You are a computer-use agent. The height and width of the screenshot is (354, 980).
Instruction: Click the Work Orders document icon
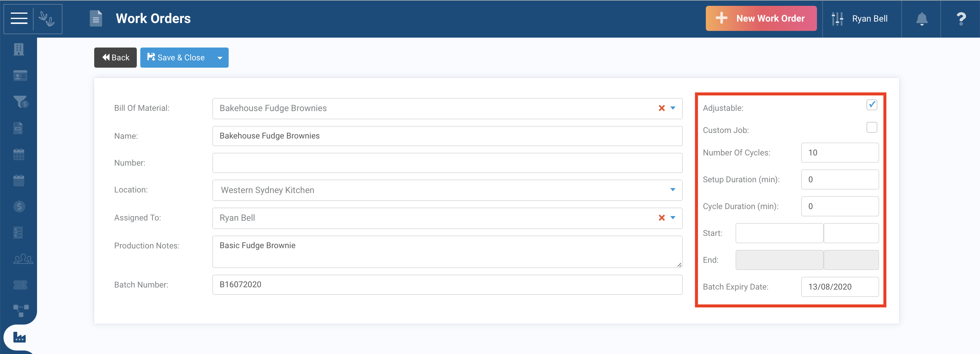(x=96, y=19)
